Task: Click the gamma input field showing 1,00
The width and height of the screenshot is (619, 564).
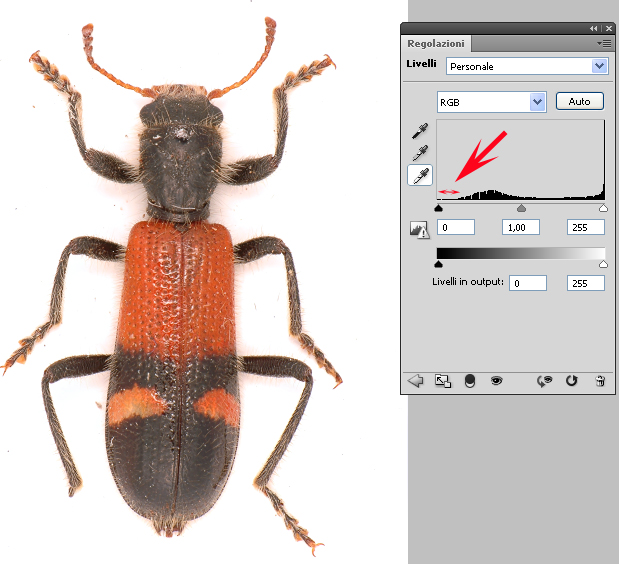Action: pyautogui.click(x=520, y=228)
